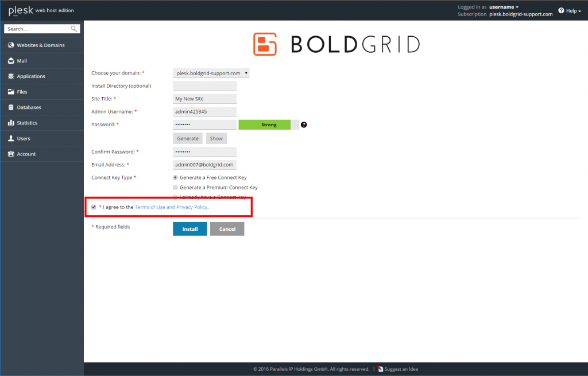588x376 pixels.
Task: Click the Help question mark icon
Action: (x=561, y=10)
